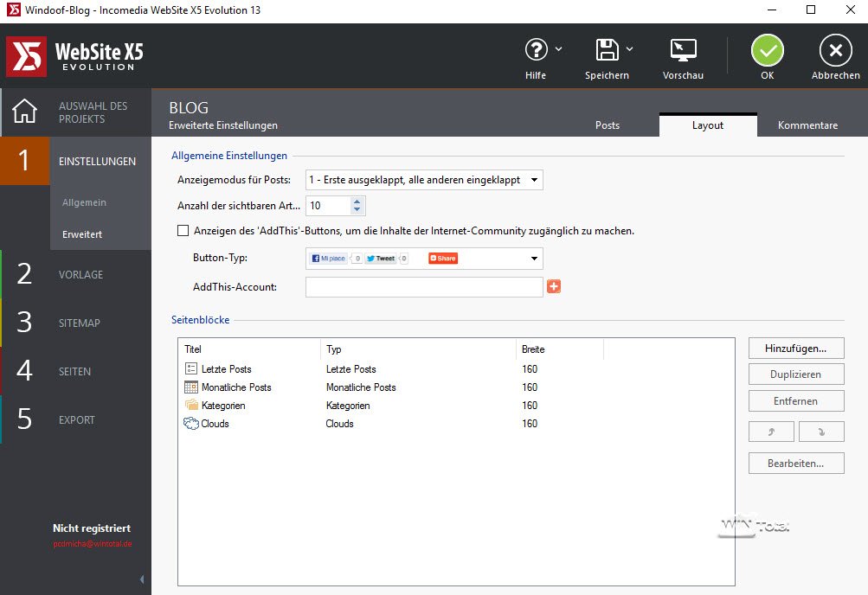The height and width of the screenshot is (595, 868).
Task: Click the Bearbeiten... button
Action: [x=795, y=463]
